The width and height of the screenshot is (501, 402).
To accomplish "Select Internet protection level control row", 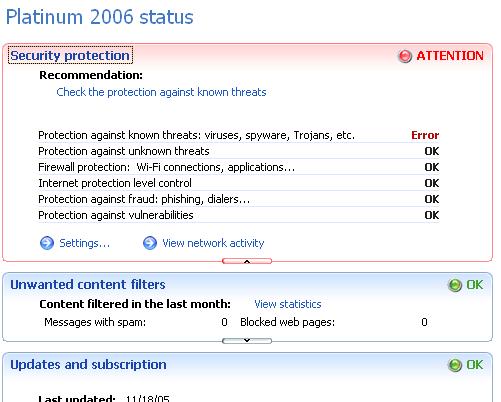I will pos(239,183).
